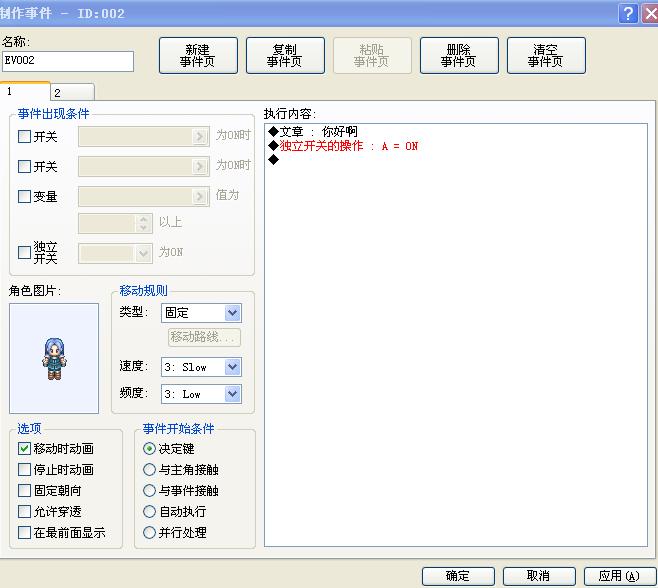
Task: Focus the 名称 field containing EV002
Action: (x=68, y=61)
